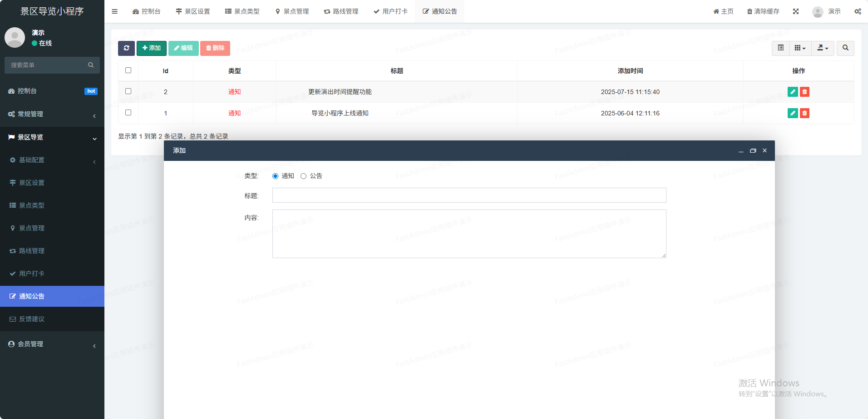
Task: Expand the 常规管理 sidebar menu
Action: click(52, 114)
